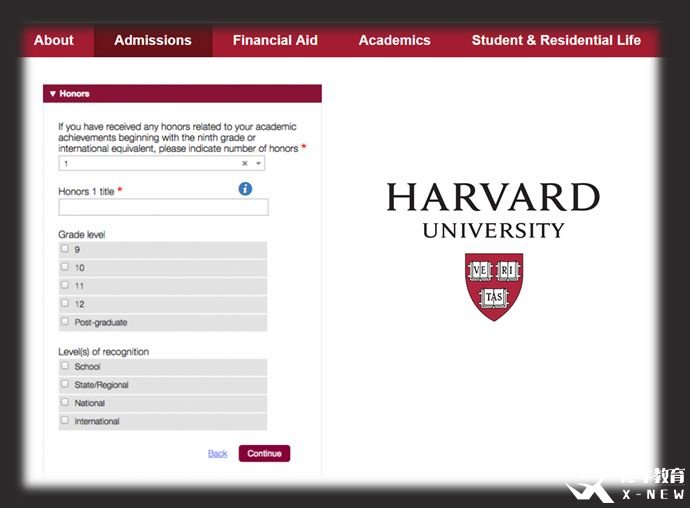Tick the State/Regional recognition checkbox
This screenshot has height=508, width=690.
click(65, 384)
